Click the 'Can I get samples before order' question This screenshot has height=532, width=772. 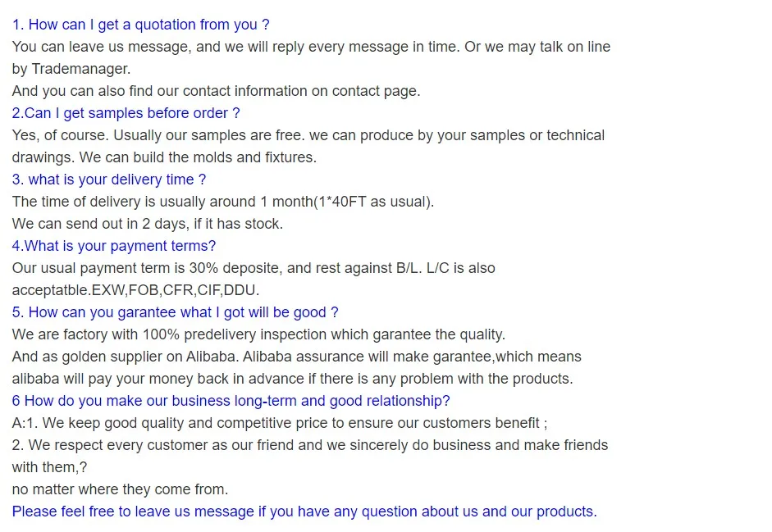pos(126,113)
